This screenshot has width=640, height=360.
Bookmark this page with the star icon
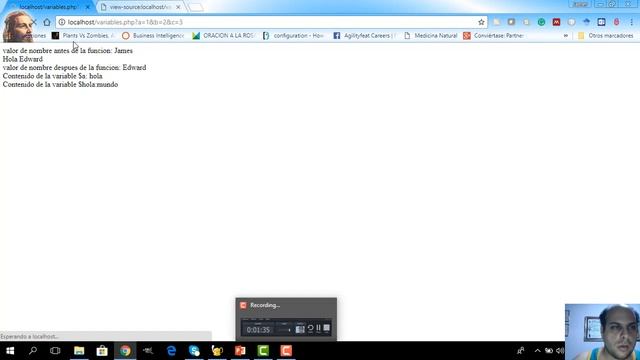[x=481, y=22]
